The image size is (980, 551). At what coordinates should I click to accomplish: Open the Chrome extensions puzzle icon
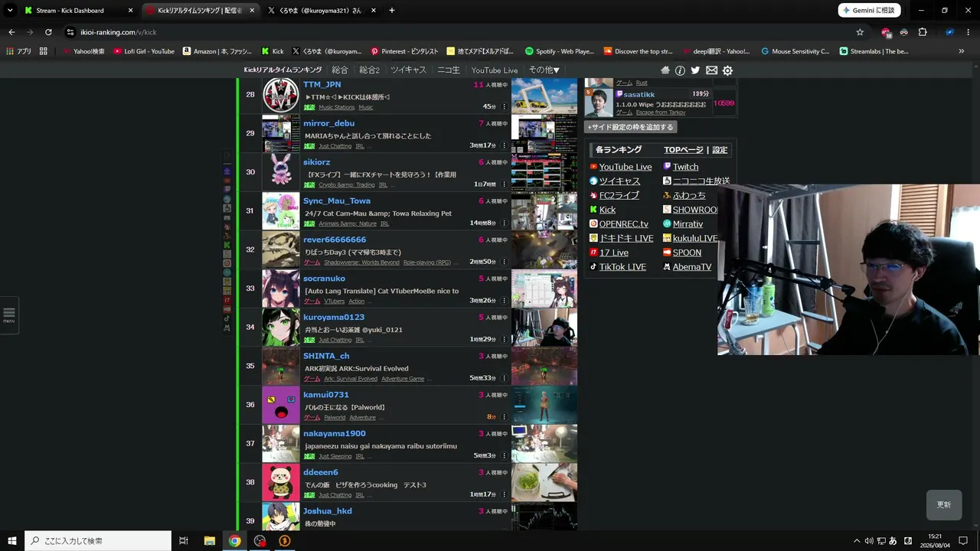click(923, 32)
